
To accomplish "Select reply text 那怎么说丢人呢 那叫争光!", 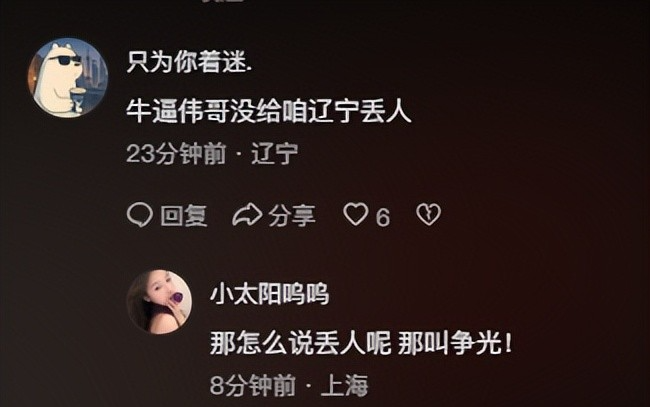I will [361, 343].
